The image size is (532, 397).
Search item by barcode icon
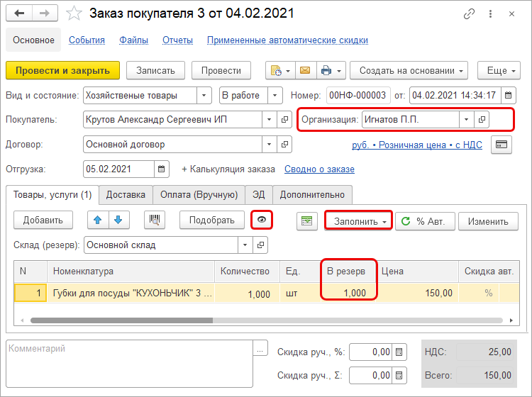155,220
